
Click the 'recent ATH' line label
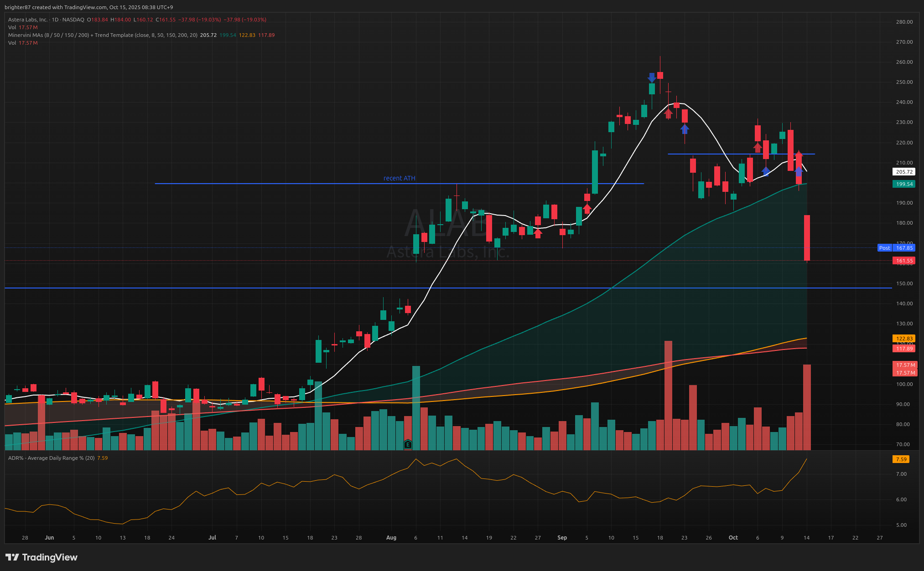coord(399,178)
